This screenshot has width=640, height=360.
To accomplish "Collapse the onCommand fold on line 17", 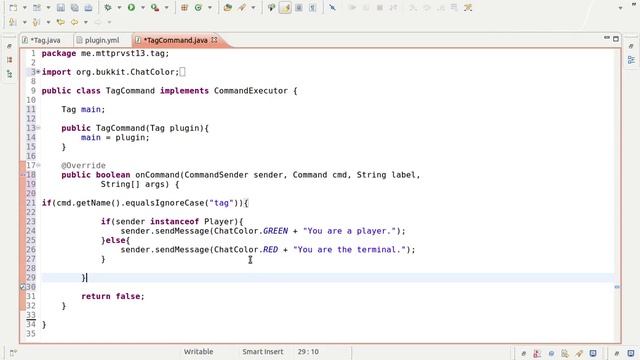I will [38, 165].
